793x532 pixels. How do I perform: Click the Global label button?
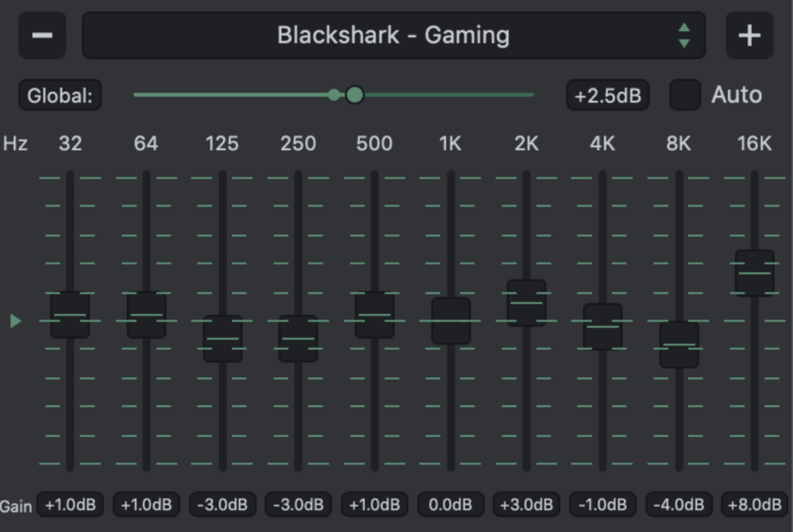pos(60,96)
